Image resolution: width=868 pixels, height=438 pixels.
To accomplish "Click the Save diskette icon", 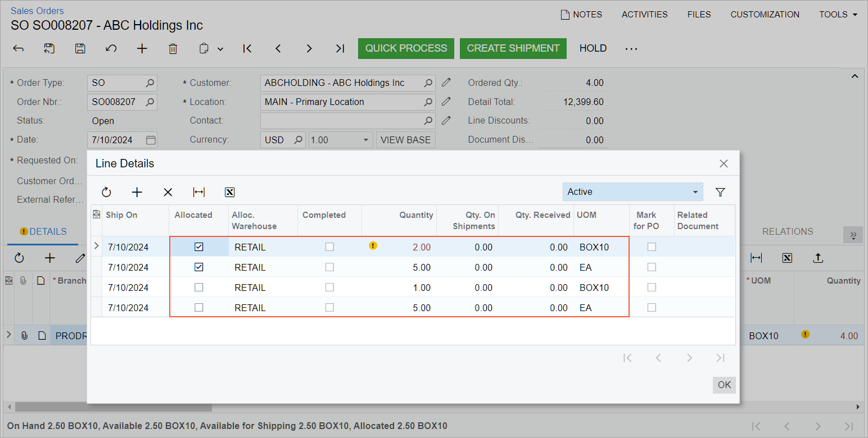I will [x=80, y=48].
